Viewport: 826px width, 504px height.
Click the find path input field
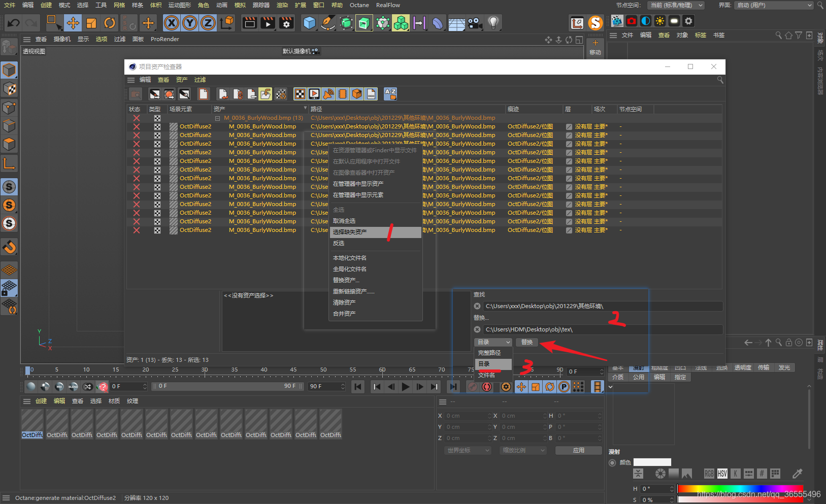tap(603, 306)
